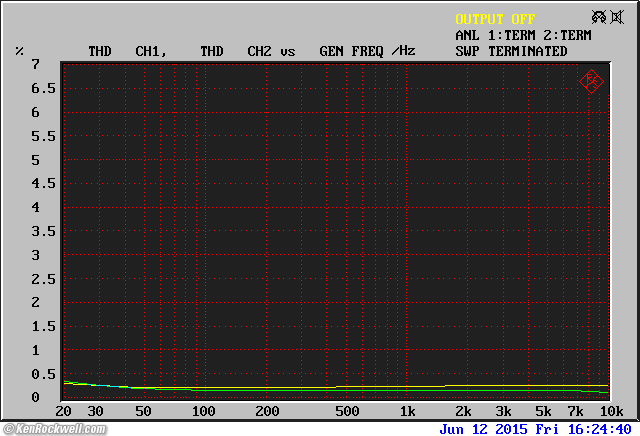This screenshot has width=640, height=436.
Task: Click the Y-axis value 1.5
Action: [x=43, y=327]
